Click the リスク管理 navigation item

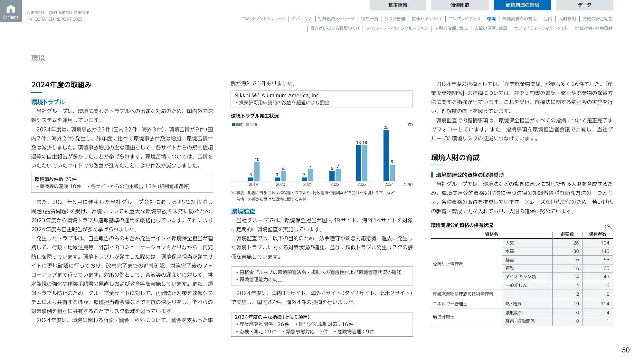[x=396, y=19]
